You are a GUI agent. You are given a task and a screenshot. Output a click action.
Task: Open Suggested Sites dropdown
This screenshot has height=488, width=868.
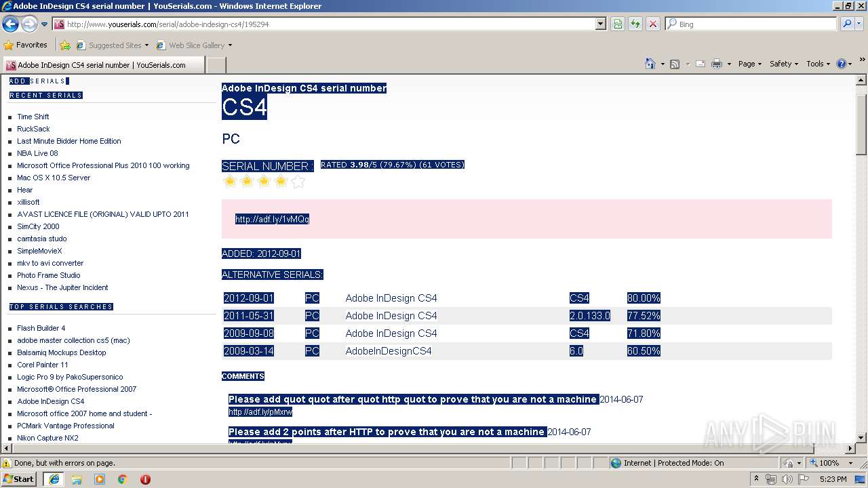112,45
